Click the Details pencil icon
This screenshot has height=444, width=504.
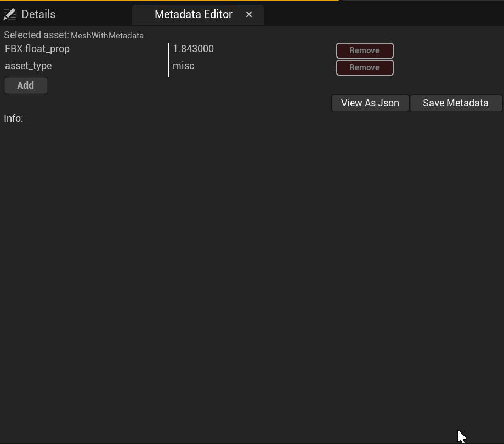point(9,14)
